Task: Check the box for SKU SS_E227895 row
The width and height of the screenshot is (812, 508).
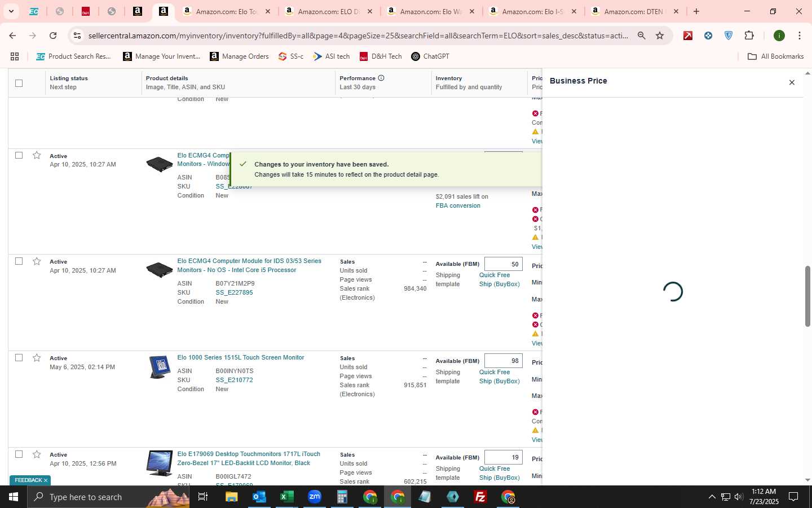Action: (19, 261)
